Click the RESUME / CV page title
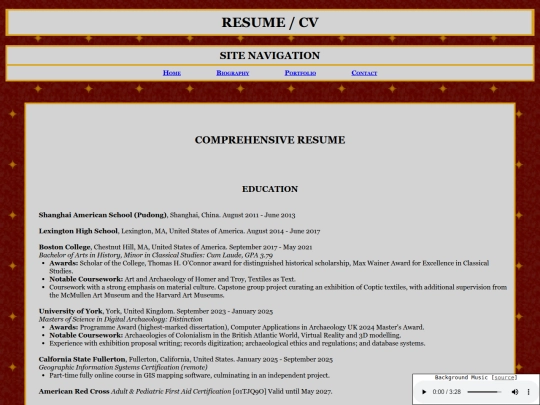 (x=270, y=22)
